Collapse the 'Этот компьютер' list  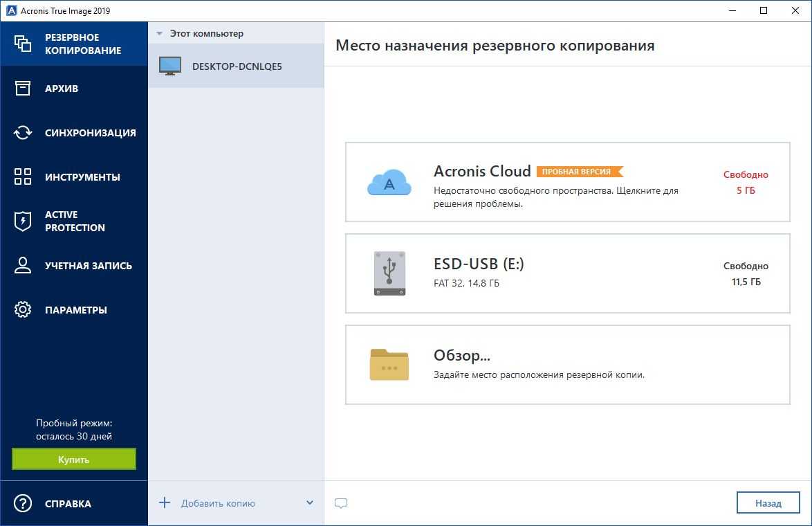(160, 33)
